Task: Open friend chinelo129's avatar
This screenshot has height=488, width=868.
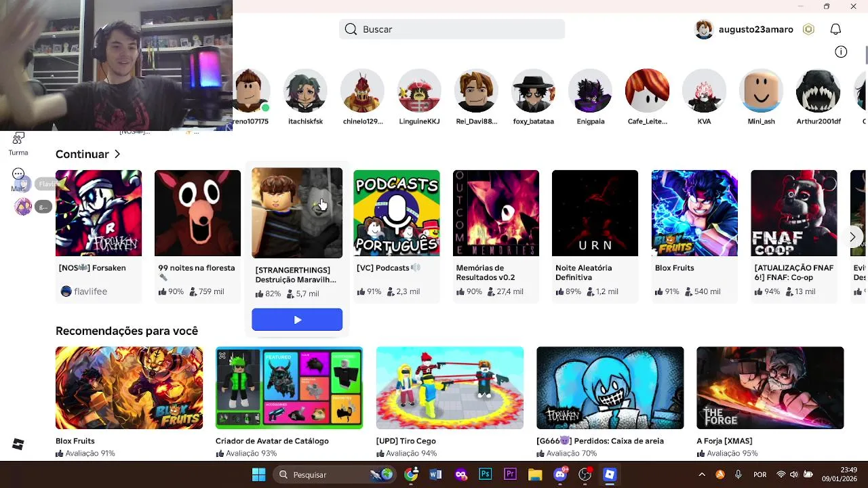Action: (x=362, y=90)
